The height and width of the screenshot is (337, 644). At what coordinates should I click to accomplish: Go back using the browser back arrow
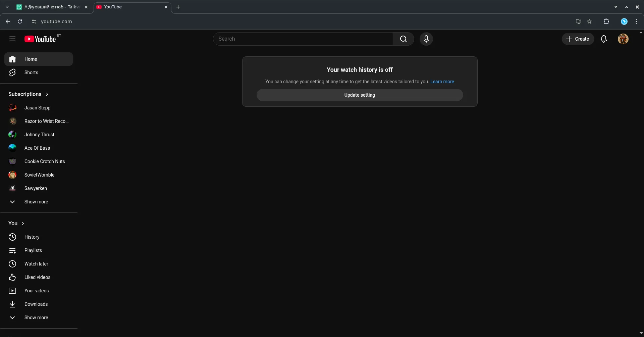point(8,21)
